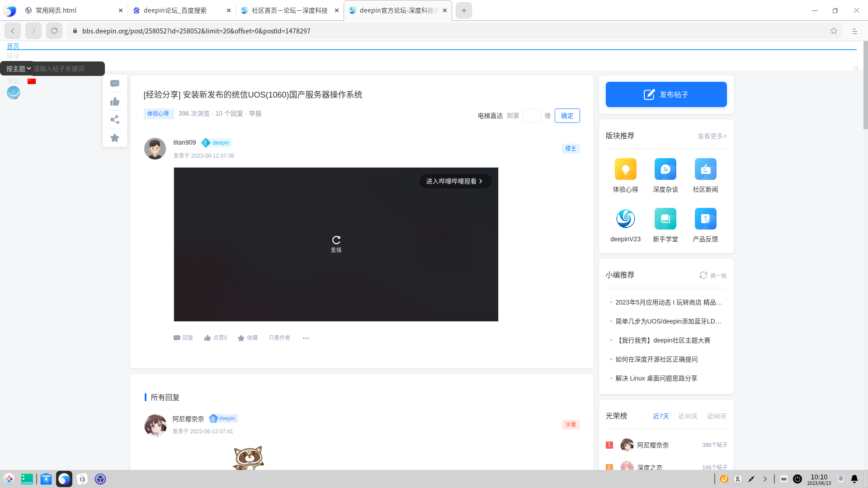Open the 社区新闻 forum section icon
The width and height of the screenshot is (868, 488).
pyautogui.click(x=705, y=169)
